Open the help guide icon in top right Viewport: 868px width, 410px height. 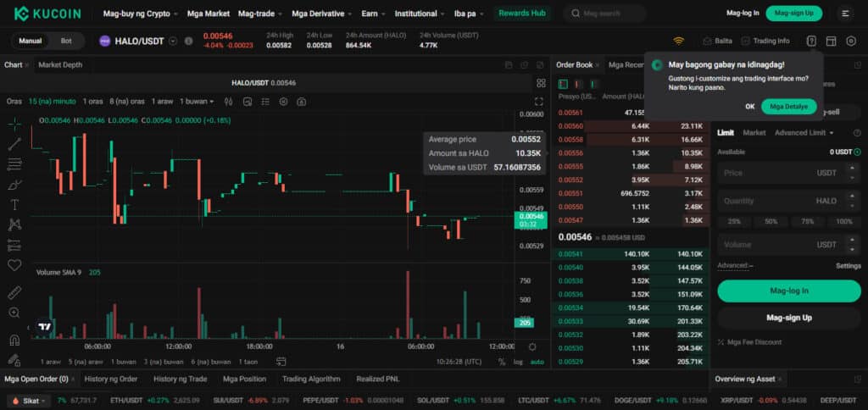tap(811, 41)
